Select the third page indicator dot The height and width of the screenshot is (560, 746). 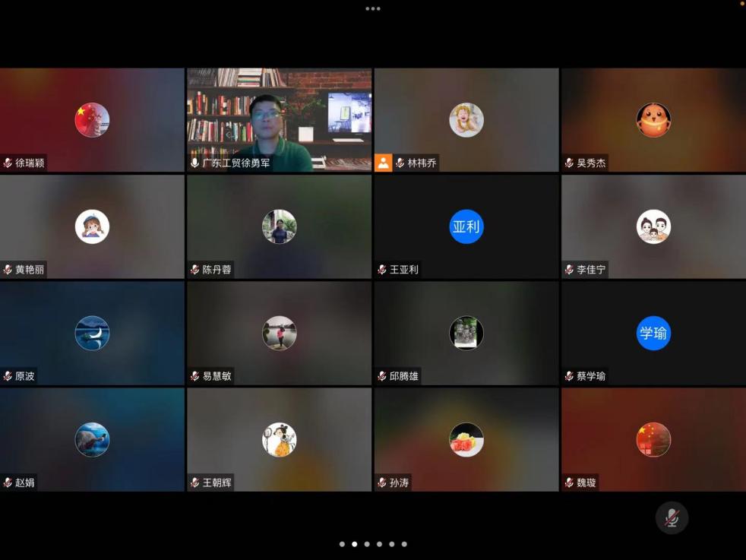click(367, 544)
